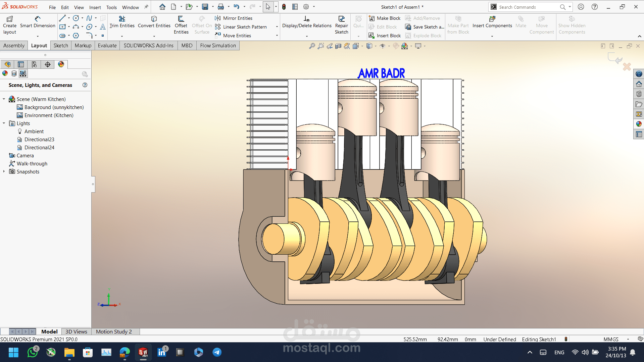The height and width of the screenshot is (362, 644).
Task: Select Background (sunnykitchen) item
Action: (50, 107)
